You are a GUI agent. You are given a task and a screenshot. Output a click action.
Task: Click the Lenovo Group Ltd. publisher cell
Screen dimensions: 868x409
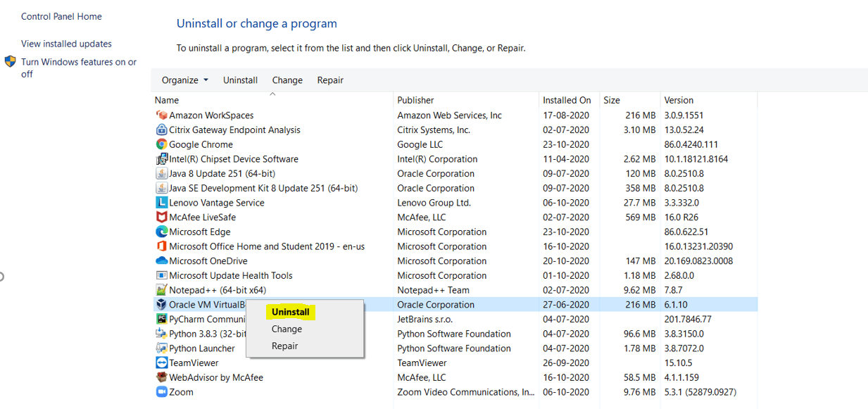click(x=434, y=203)
